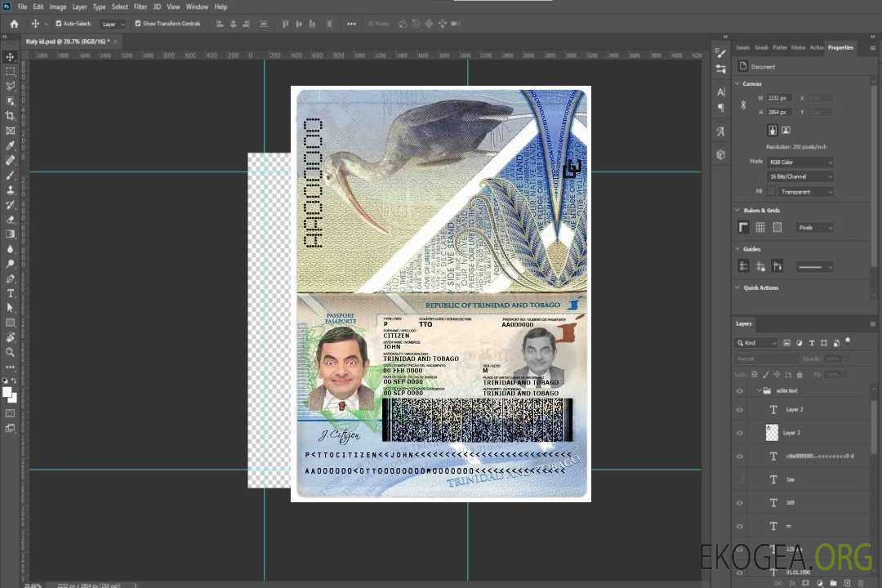Open the Paragraph panel icon

coord(721,107)
